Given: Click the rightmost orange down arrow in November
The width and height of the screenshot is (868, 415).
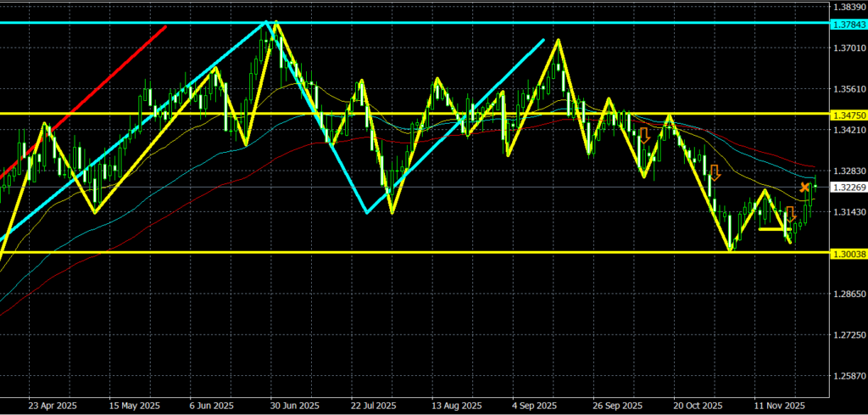Looking at the screenshot, I should coord(790,215).
